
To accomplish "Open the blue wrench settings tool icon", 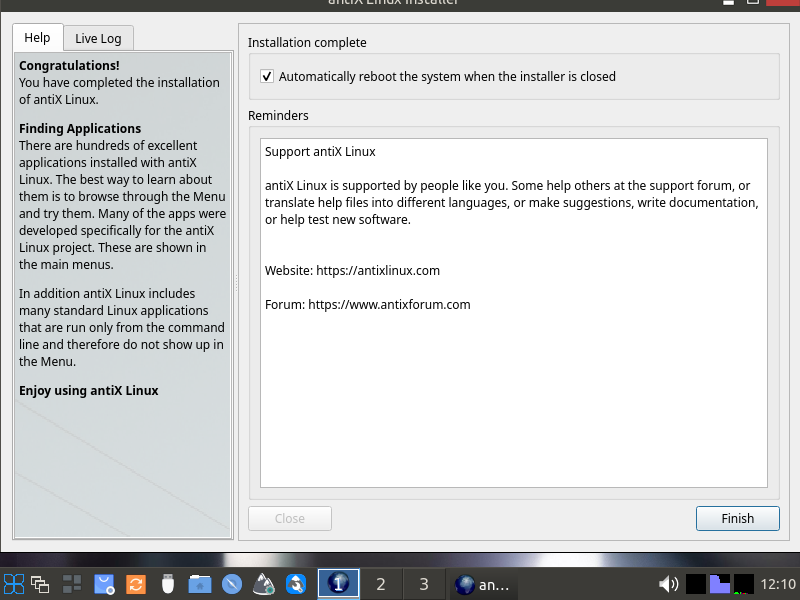I will 296,584.
